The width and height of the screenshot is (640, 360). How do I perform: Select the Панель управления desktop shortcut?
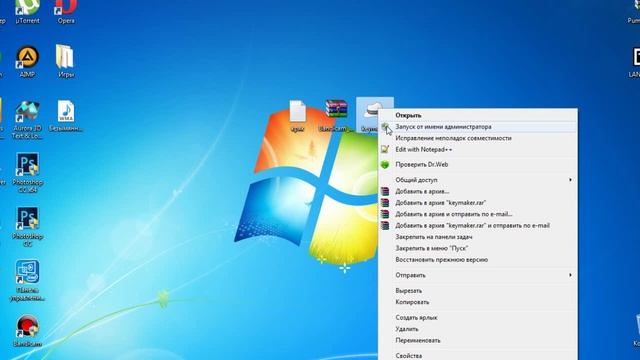click(27, 280)
